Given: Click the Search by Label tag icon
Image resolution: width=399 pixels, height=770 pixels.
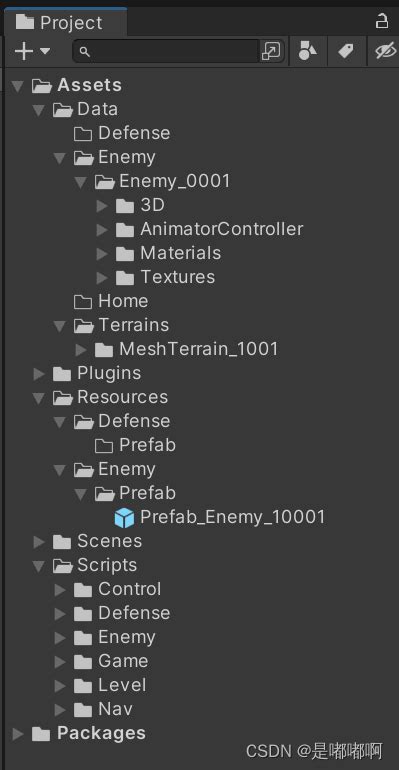Looking at the screenshot, I should (346, 51).
